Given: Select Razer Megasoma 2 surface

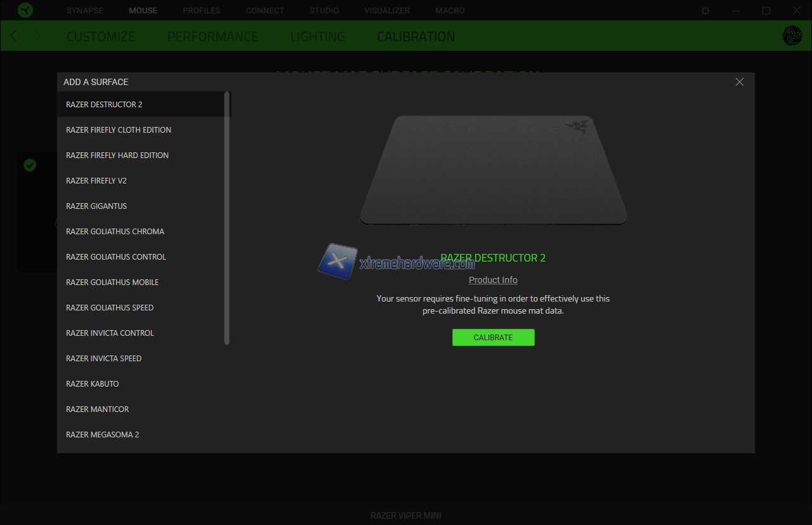Looking at the screenshot, I should pos(102,435).
